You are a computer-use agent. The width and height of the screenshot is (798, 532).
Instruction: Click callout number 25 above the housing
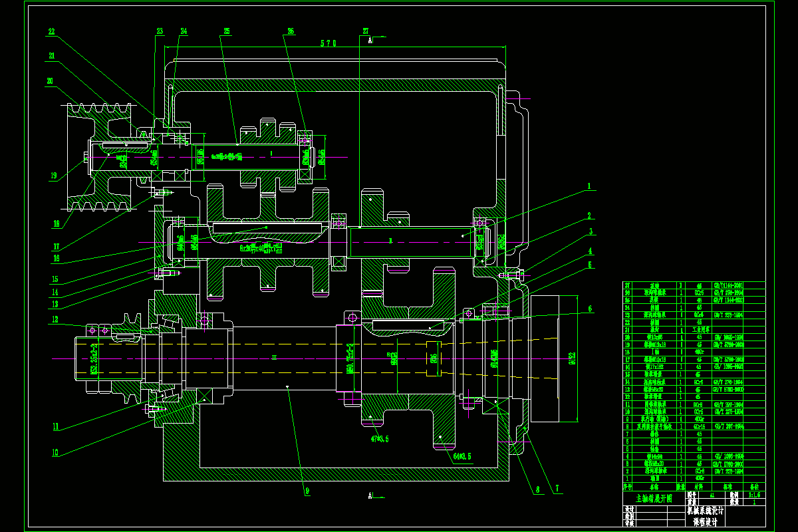click(x=227, y=31)
